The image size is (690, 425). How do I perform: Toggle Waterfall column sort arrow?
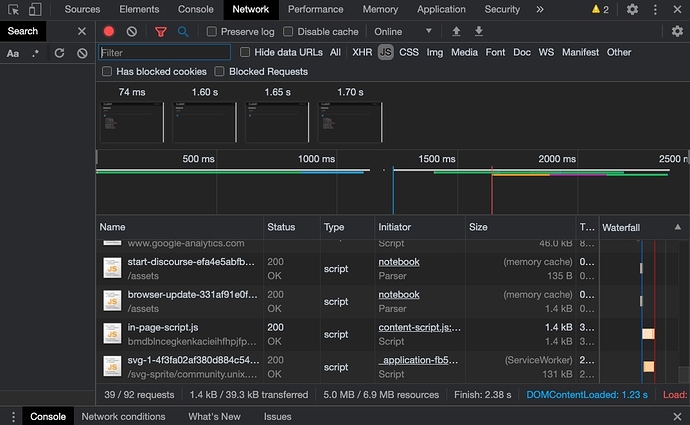pos(677,227)
